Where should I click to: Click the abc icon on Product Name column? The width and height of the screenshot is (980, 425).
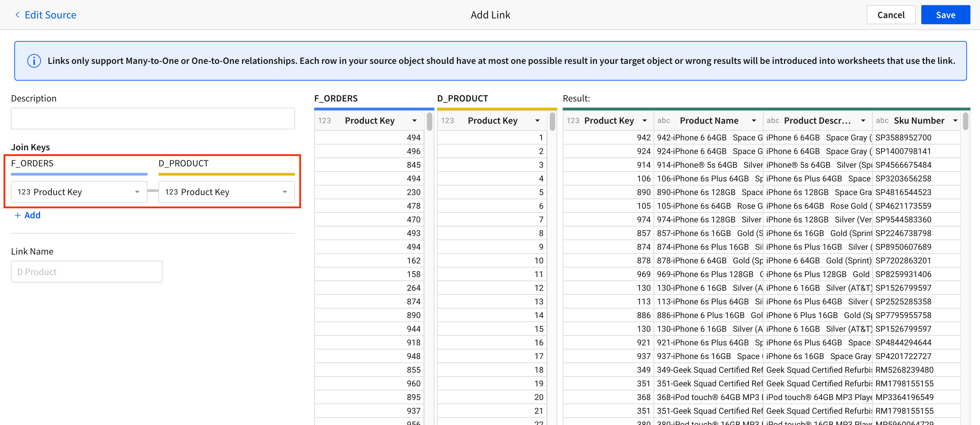coord(663,120)
